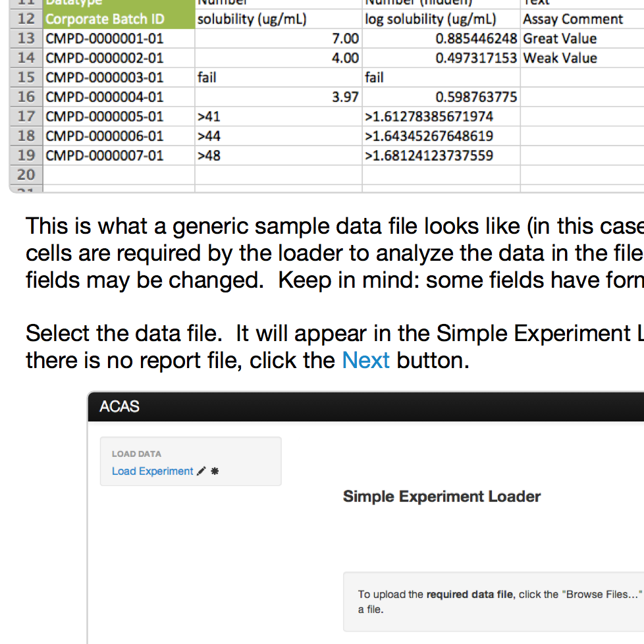Viewport: 644px width, 644px height.
Task: Select the >1.68124123737559 cell
Action: [x=441, y=155]
